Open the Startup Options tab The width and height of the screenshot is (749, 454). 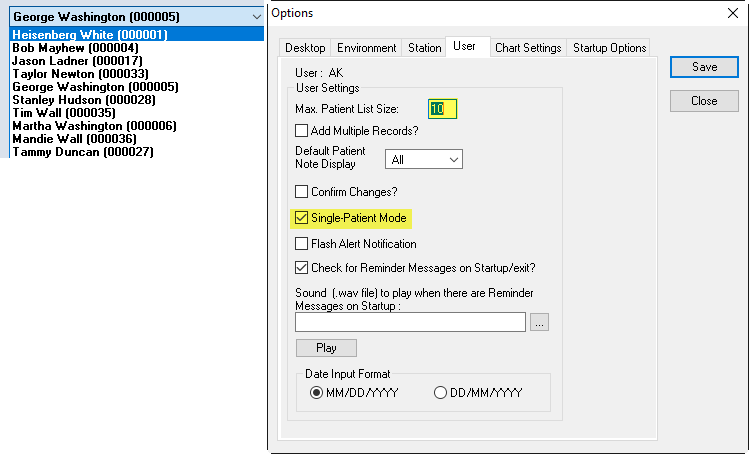tap(609, 48)
